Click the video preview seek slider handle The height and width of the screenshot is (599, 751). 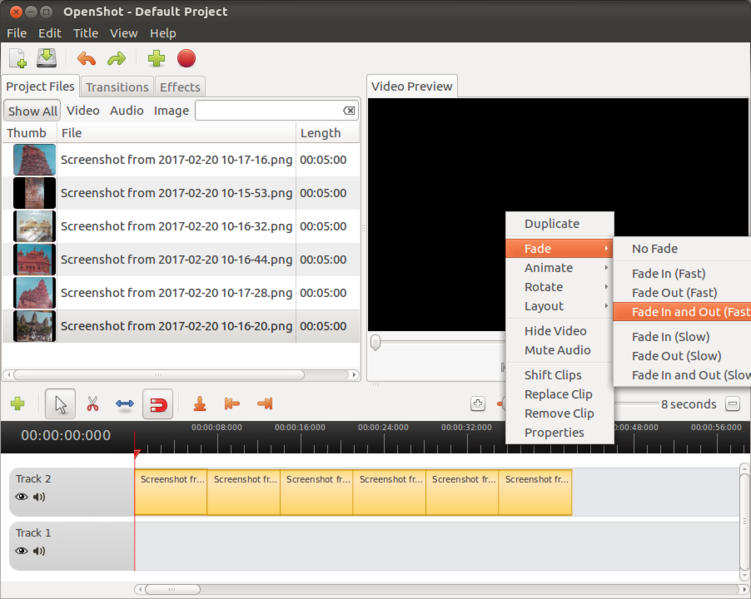pos(376,342)
